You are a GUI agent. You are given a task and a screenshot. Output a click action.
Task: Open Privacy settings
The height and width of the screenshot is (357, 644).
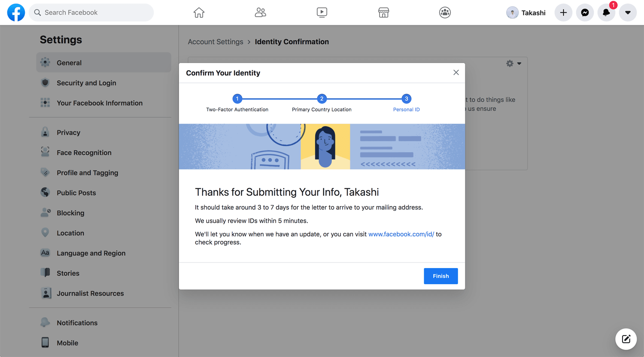[103, 133]
